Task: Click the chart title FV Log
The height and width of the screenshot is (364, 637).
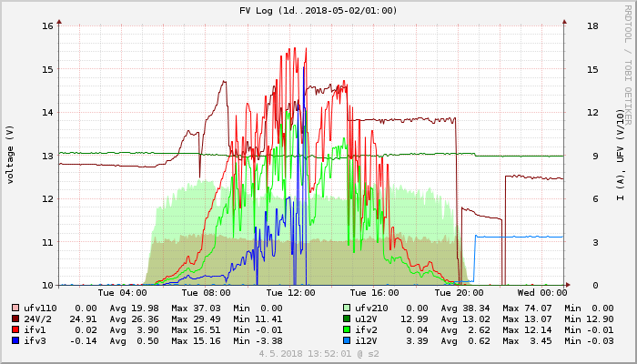Action: (x=318, y=11)
